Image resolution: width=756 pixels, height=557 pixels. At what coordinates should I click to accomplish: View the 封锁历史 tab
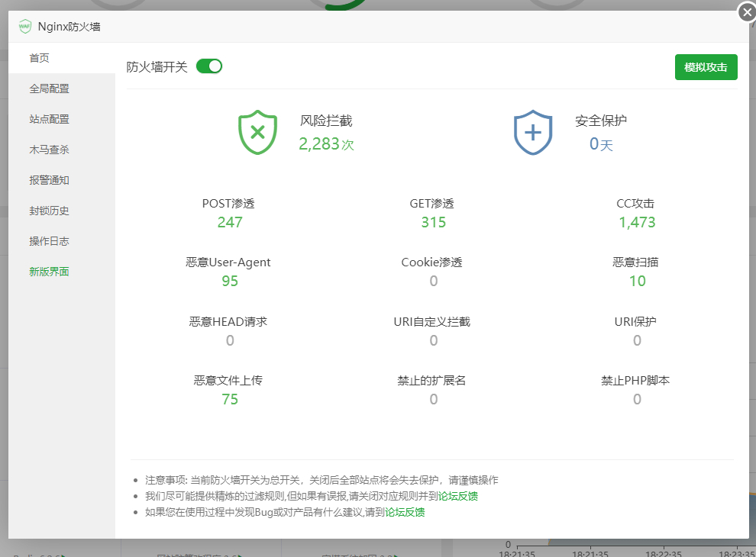[50, 211]
